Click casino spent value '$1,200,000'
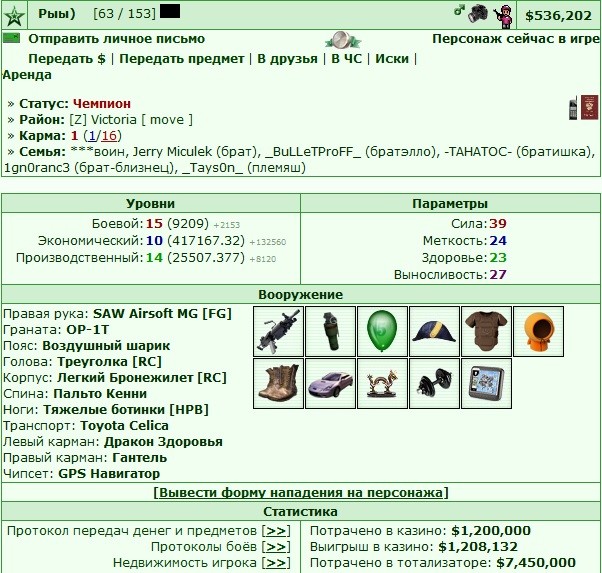The width and height of the screenshot is (602, 573). coord(491,531)
